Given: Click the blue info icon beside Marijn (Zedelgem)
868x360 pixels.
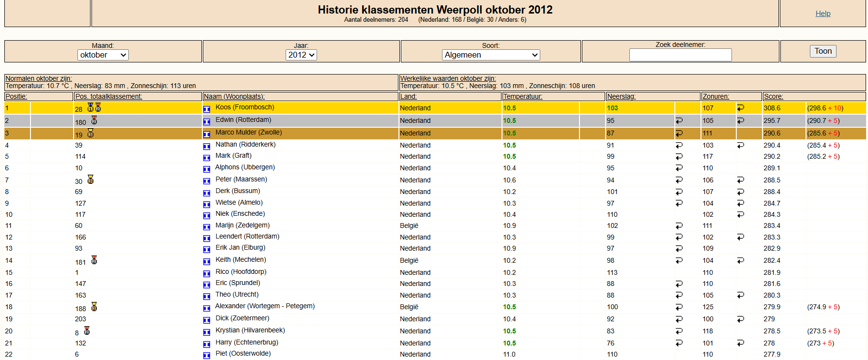Looking at the screenshot, I should 207,226.
